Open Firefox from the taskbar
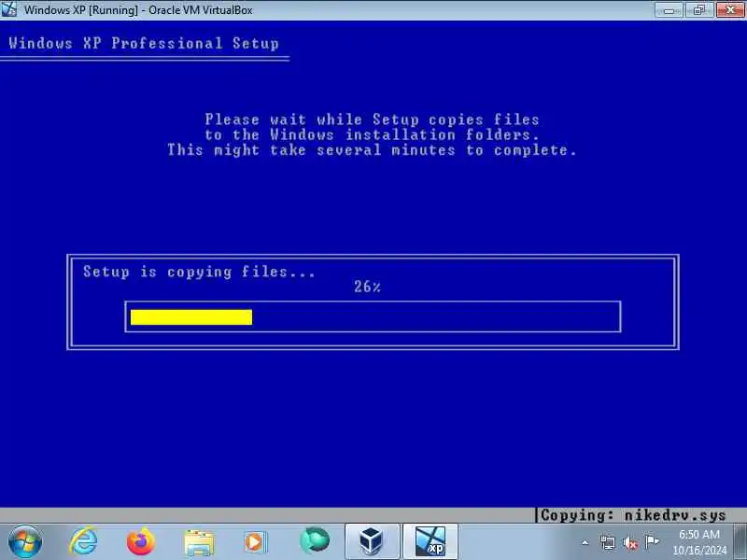 (x=141, y=541)
